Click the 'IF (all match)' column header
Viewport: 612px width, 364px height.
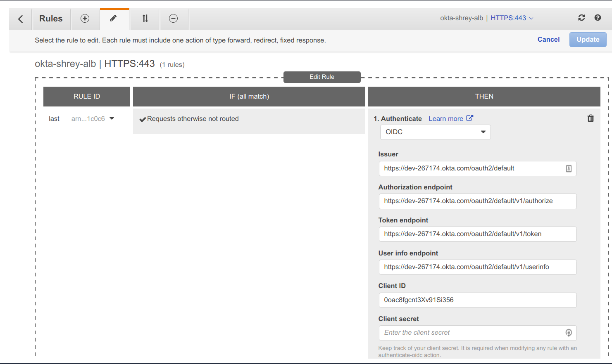[249, 96]
